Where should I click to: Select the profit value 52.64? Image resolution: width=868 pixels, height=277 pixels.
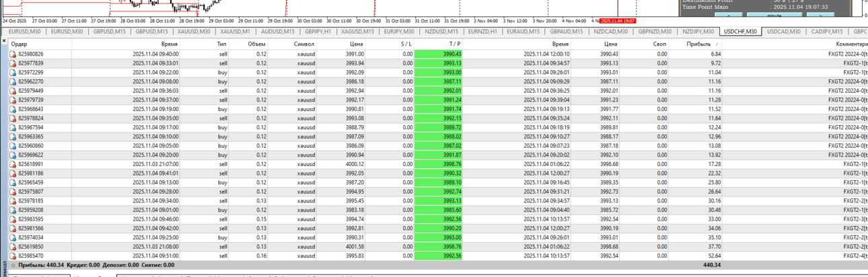[715, 256]
